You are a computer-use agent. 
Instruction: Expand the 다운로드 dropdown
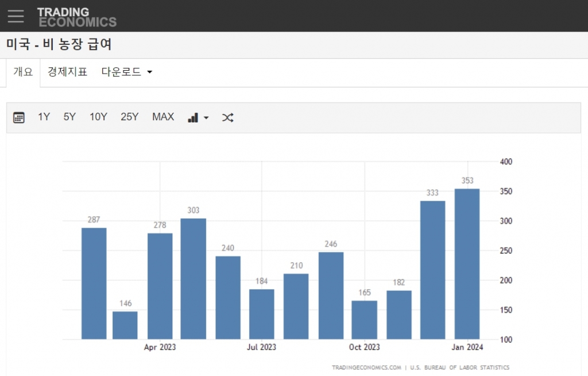pos(127,72)
